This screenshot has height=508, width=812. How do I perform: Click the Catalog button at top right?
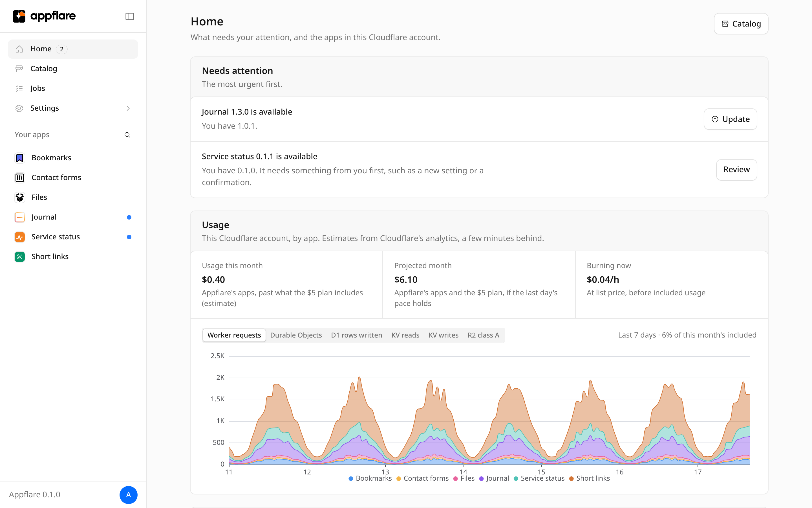point(741,24)
